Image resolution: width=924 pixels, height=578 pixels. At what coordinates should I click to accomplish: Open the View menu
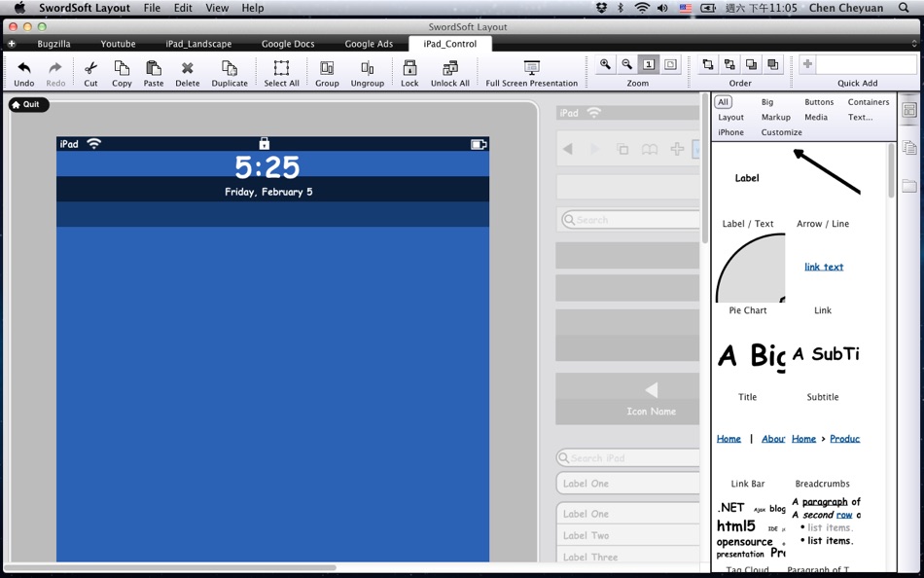(217, 8)
